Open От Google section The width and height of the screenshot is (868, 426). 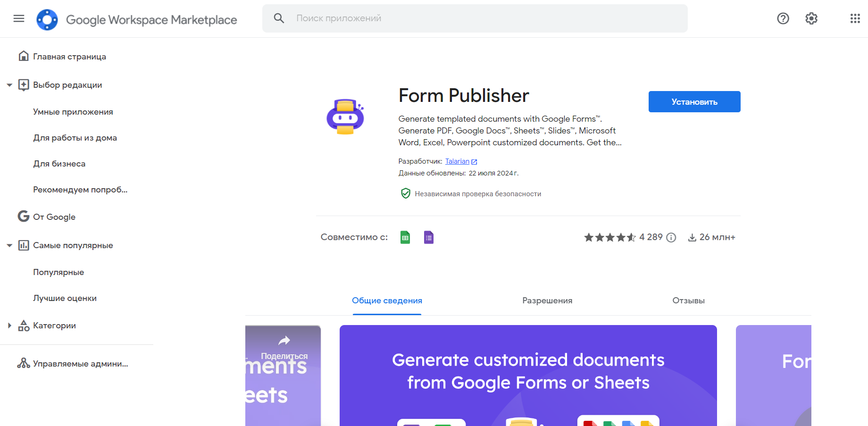(x=54, y=217)
